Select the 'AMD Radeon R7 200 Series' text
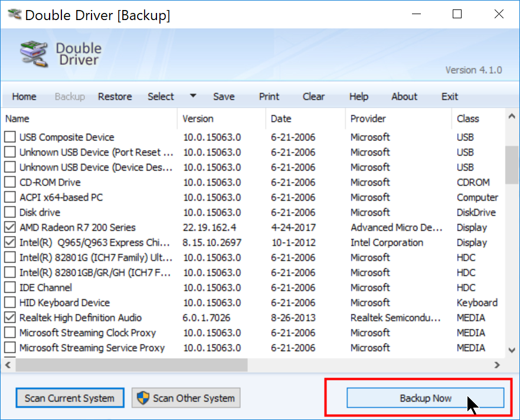The image size is (520, 420). [x=77, y=228]
